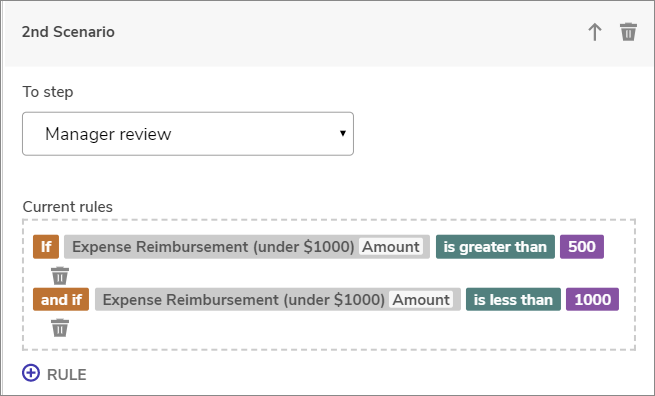Delete the 'is greater than 500' rule
Image resolution: width=655 pixels, height=396 pixels.
pos(60,276)
